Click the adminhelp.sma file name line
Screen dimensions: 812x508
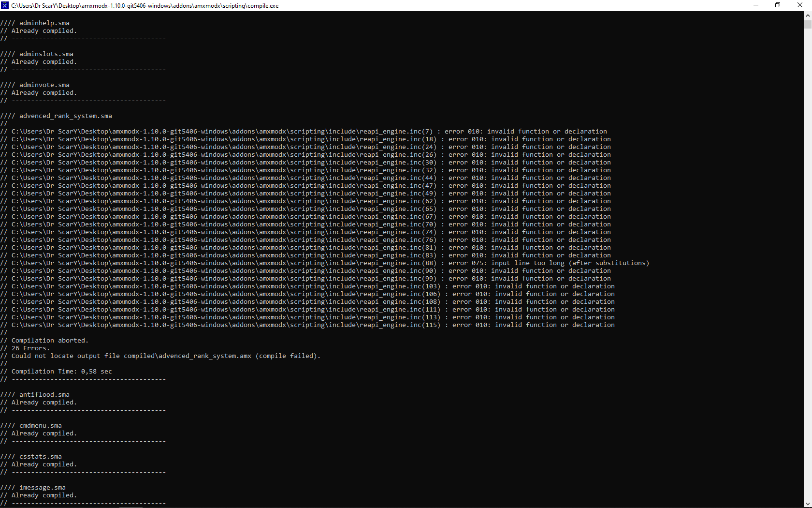coord(44,23)
